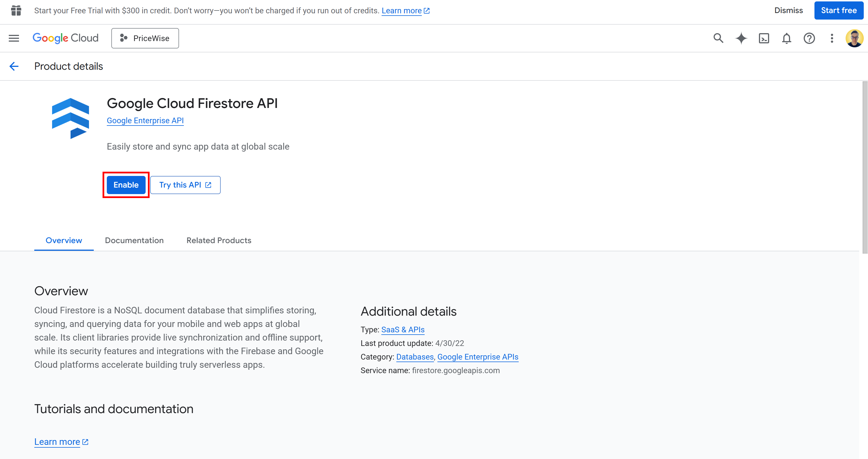Open Try this API page

185,185
